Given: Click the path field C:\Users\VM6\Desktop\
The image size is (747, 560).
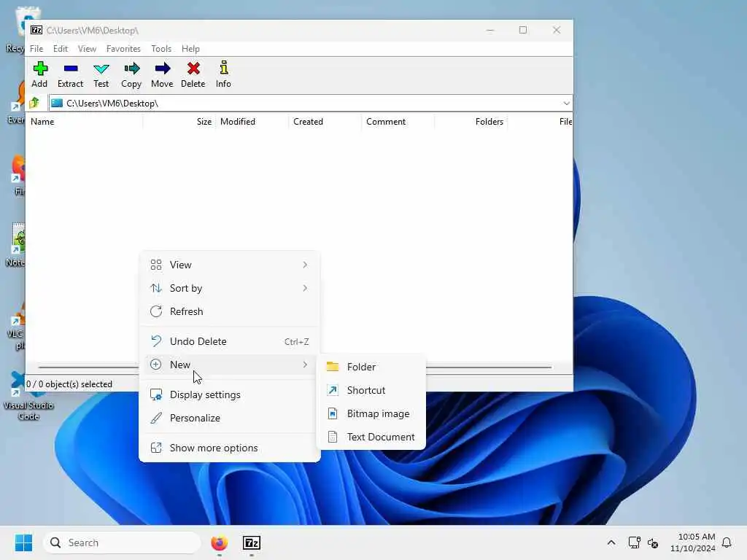Looking at the screenshot, I should (x=305, y=104).
